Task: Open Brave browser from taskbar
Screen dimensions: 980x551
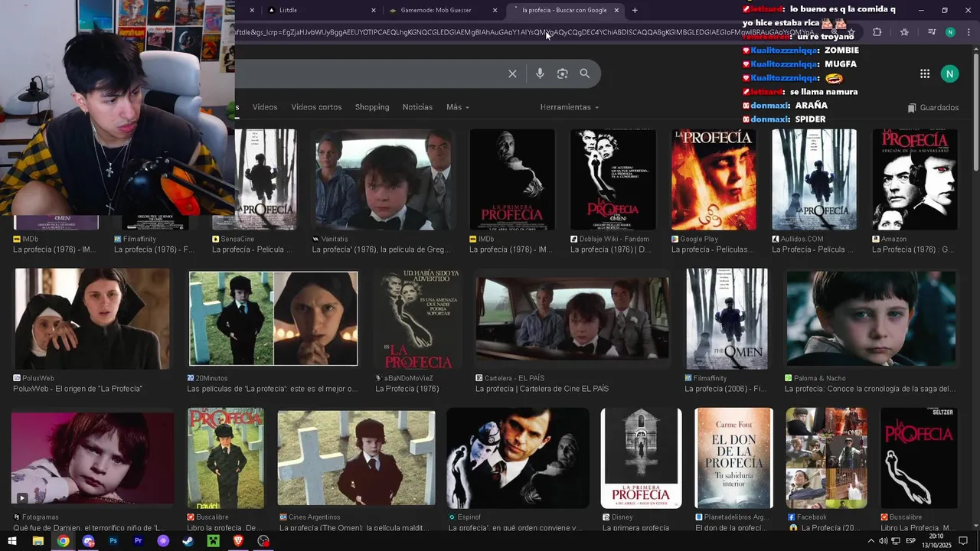Action: pyautogui.click(x=238, y=541)
